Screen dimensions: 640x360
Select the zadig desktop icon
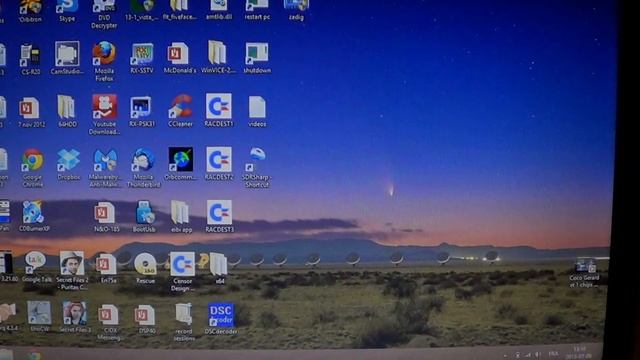point(296,10)
